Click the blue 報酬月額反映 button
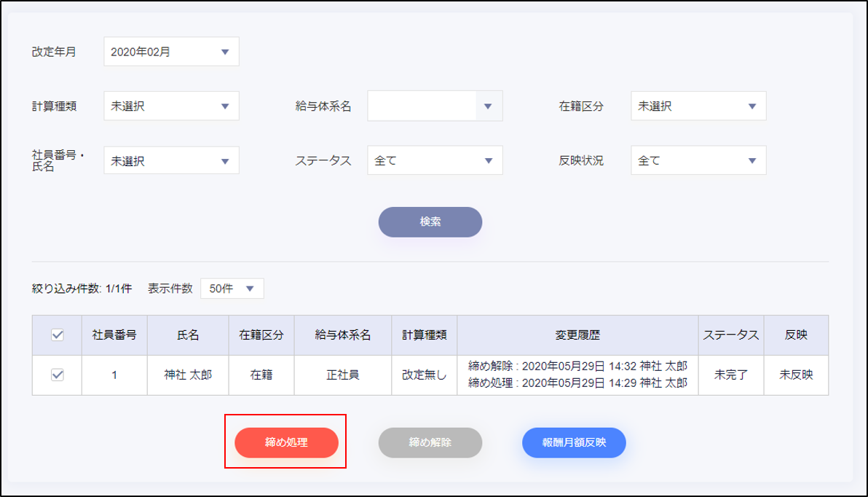Viewport: 868px width, 497px height. click(574, 442)
